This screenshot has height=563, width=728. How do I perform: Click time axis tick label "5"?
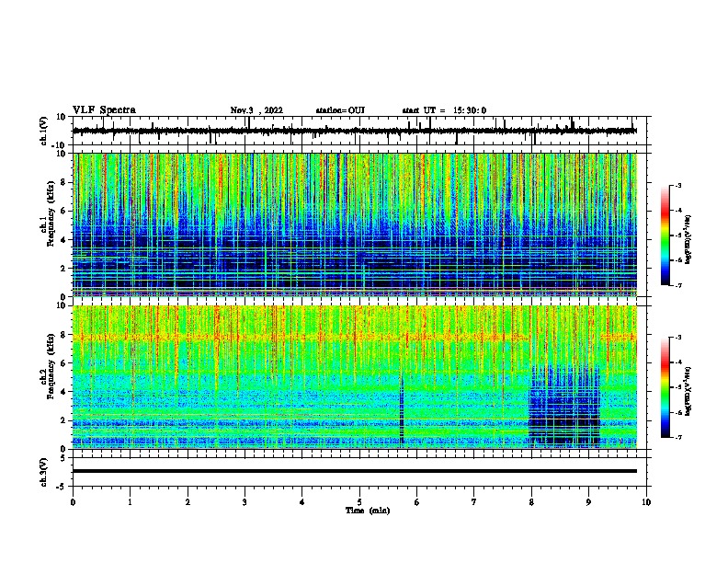tap(359, 501)
